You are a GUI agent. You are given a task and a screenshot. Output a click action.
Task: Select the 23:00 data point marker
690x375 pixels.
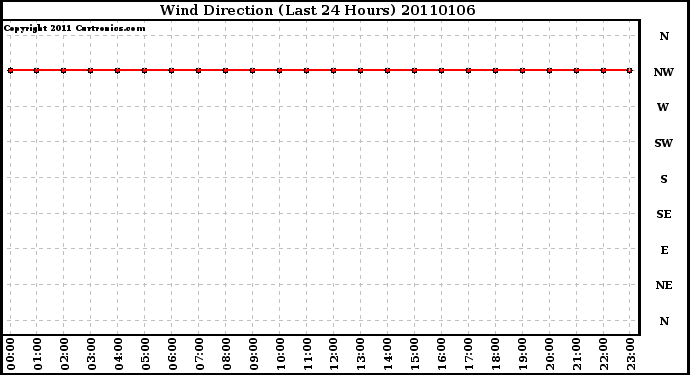[x=630, y=70]
